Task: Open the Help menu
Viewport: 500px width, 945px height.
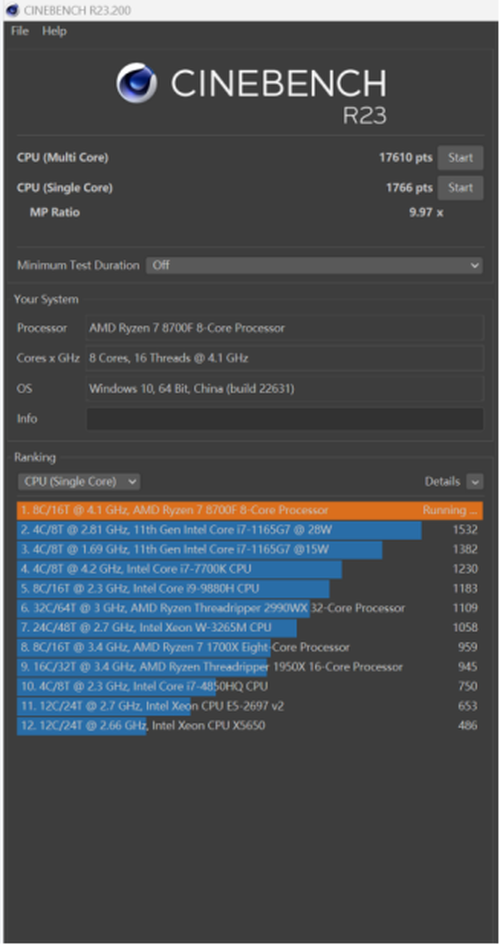Action: click(x=54, y=31)
